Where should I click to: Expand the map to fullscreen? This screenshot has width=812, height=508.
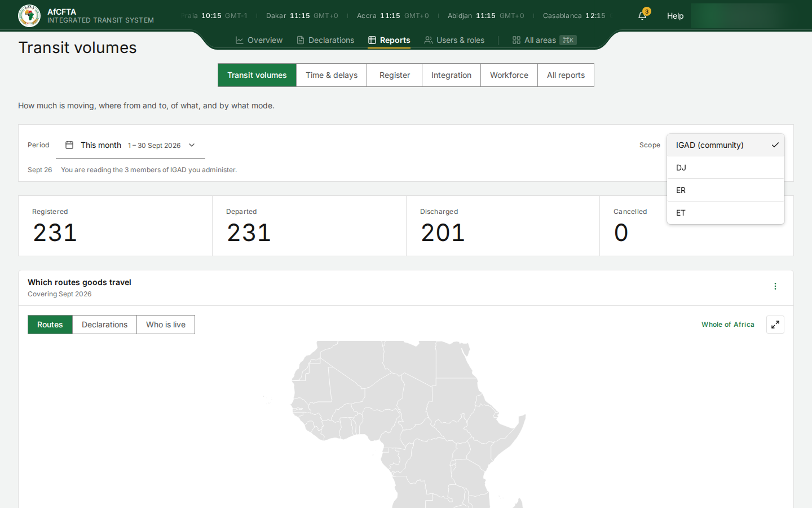[x=775, y=325]
